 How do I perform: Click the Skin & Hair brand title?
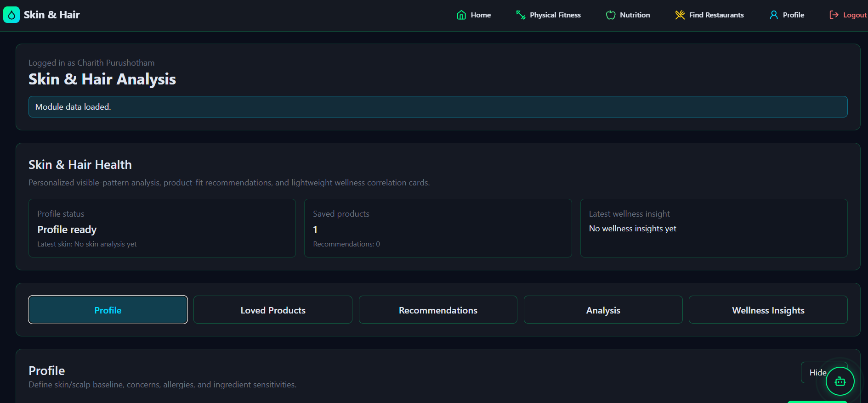click(x=52, y=15)
